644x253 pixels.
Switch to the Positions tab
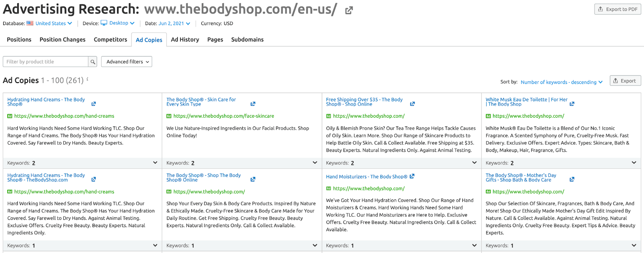(19, 39)
